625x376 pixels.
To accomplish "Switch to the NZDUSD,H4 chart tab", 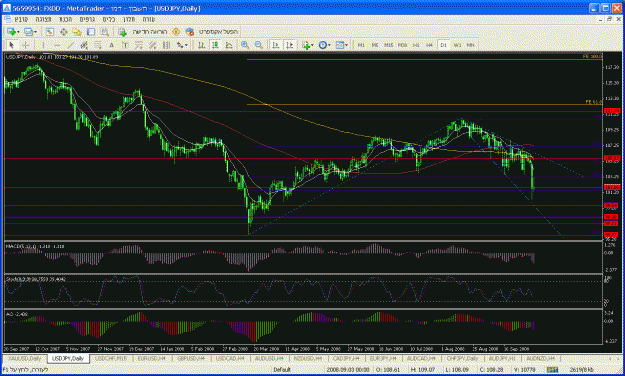I will pyautogui.click(x=308, y=359).
